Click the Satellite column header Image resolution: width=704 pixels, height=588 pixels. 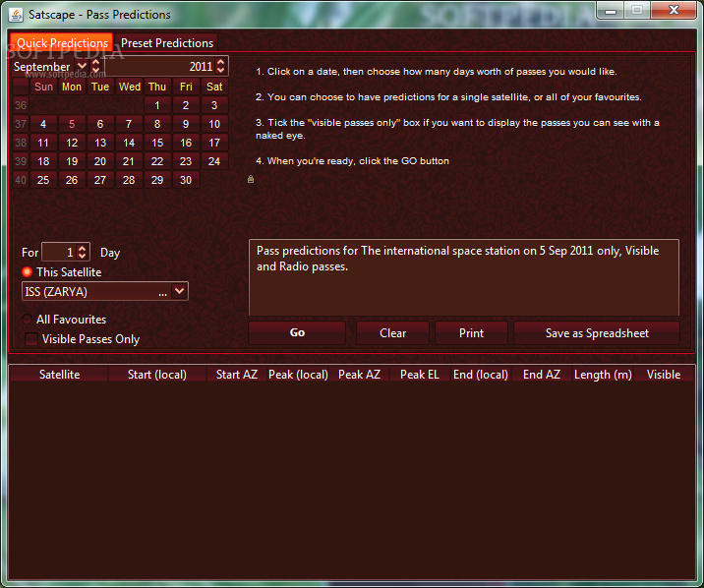(x=59, y=375)
